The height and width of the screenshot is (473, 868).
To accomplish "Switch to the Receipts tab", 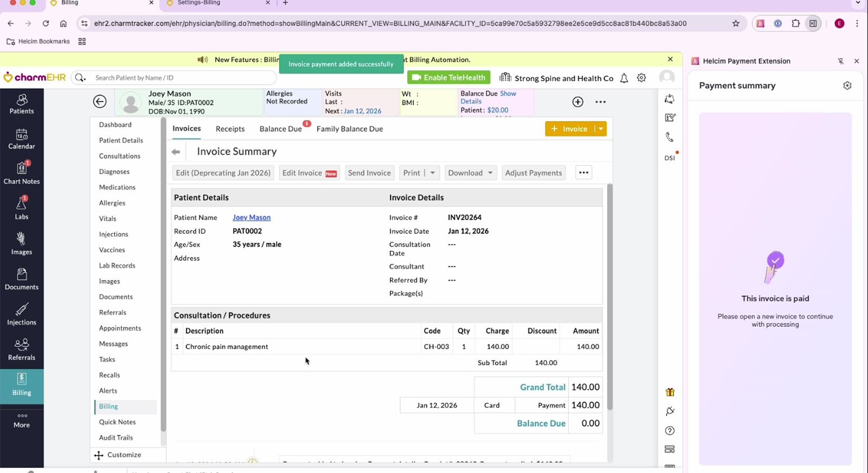I will coord(230,129).
